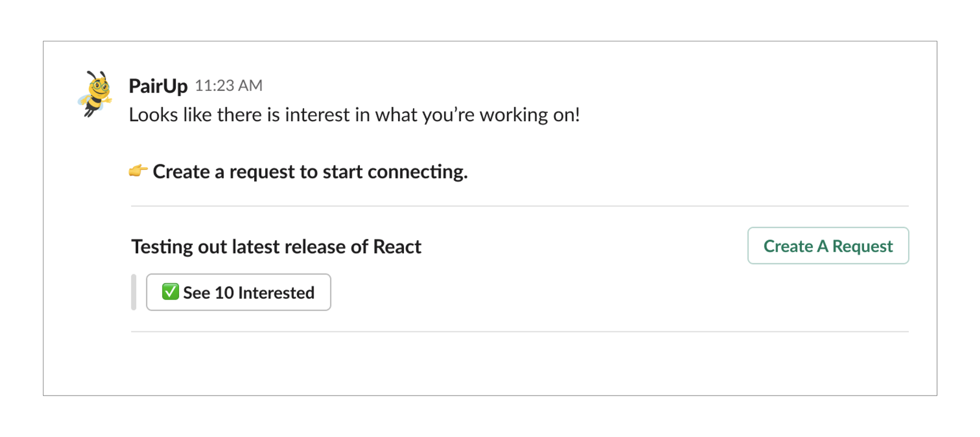Click the gray vertical attachment bar
The height and width of the screenshot is (437, 980).
point(134,292)
